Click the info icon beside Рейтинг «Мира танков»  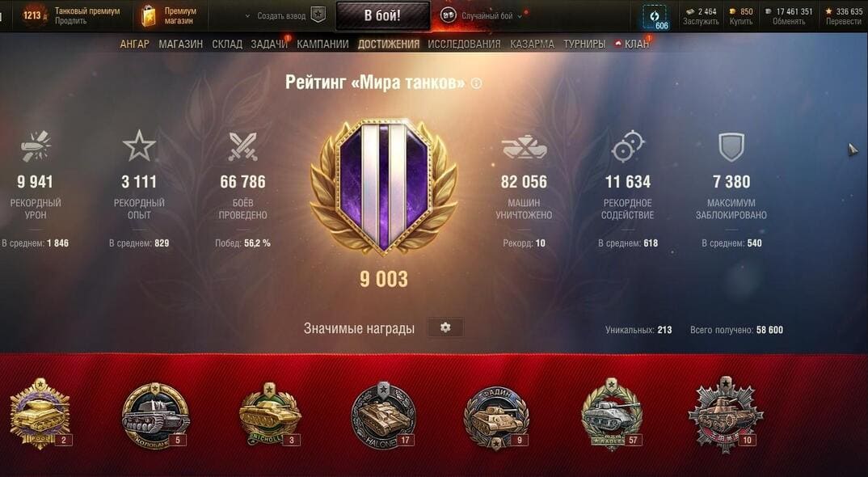[476, 83]
